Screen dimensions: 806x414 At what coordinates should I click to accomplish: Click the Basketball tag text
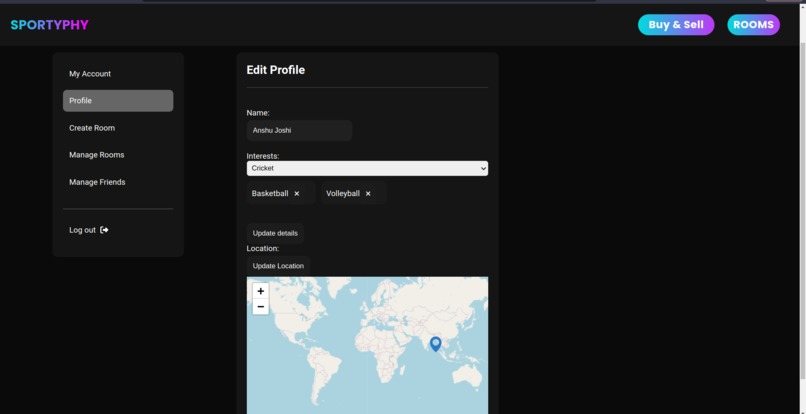pyautogui.click(x=270, y=194)
